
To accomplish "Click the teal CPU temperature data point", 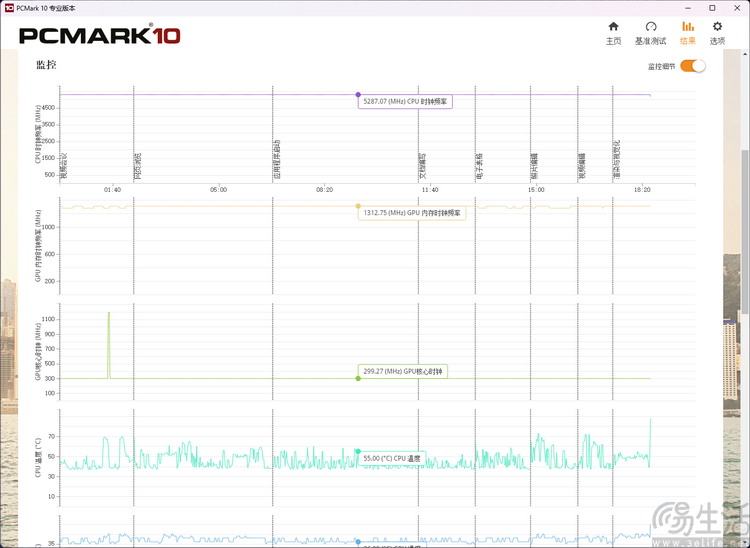I will [358, 451].
